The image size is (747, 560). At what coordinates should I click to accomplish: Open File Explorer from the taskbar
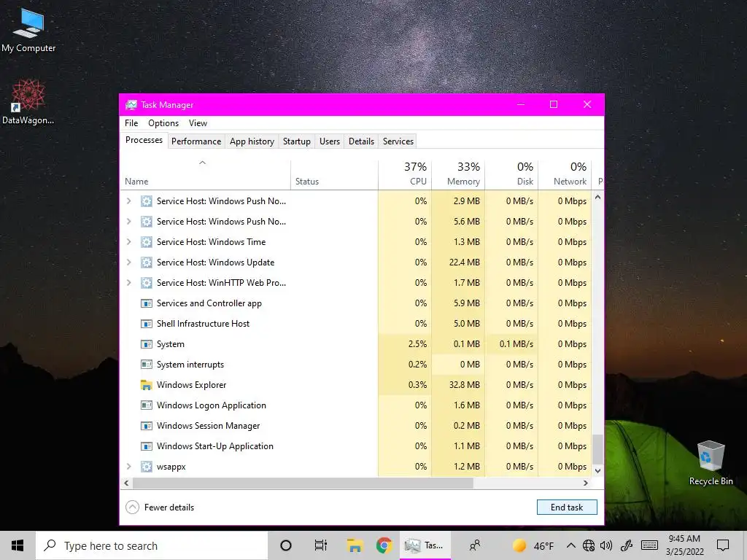[355, 545]
